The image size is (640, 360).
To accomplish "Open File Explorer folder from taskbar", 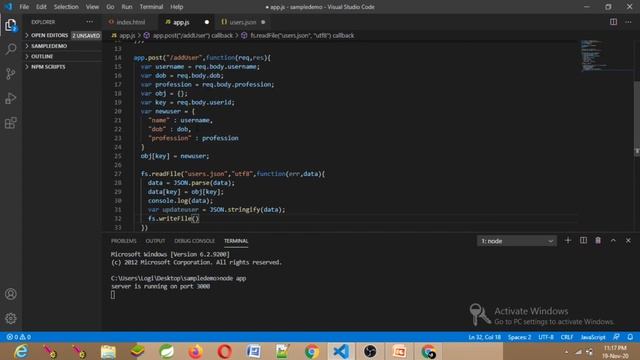I will tap(108, 351).
